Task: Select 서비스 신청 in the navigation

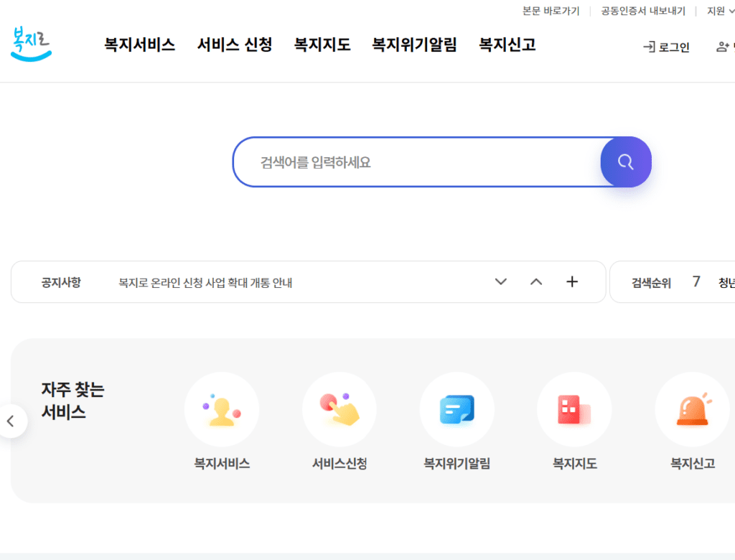Action: tap(233, 45)
